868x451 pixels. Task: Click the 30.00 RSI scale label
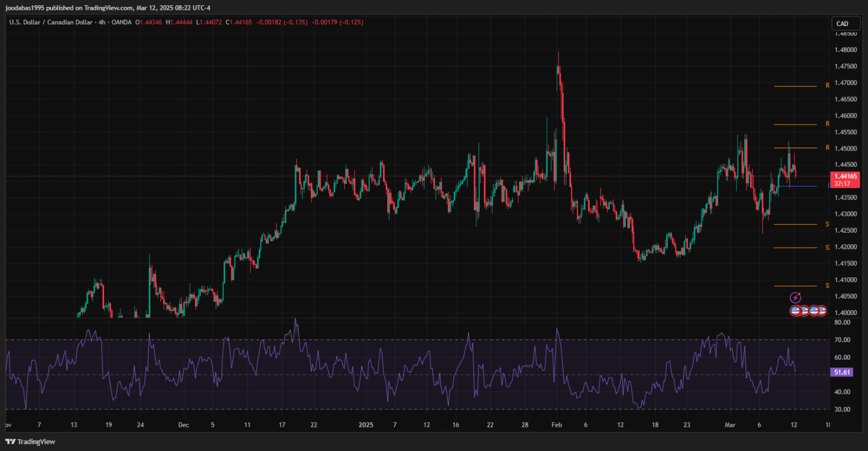coord(843,409)
